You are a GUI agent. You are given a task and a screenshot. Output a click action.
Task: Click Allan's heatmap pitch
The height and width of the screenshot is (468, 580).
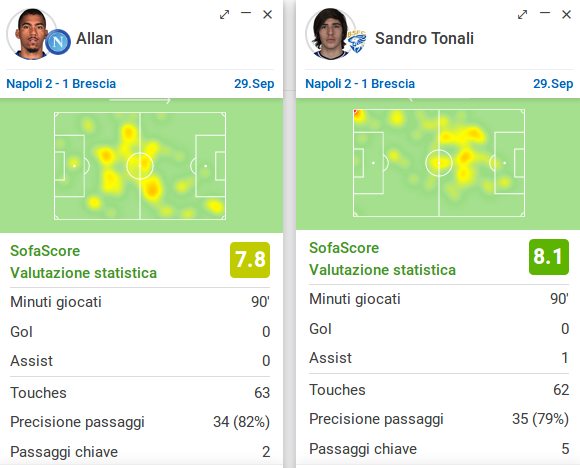tap(140, 166)
